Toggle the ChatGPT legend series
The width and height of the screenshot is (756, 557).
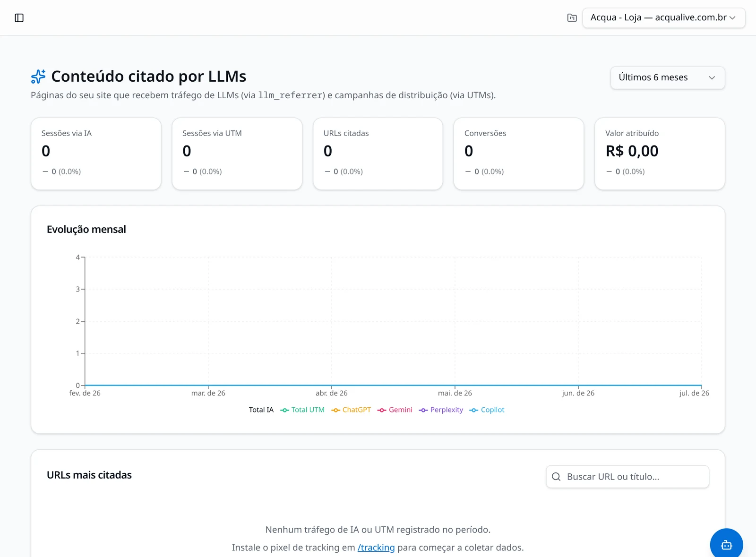[351, 410]
